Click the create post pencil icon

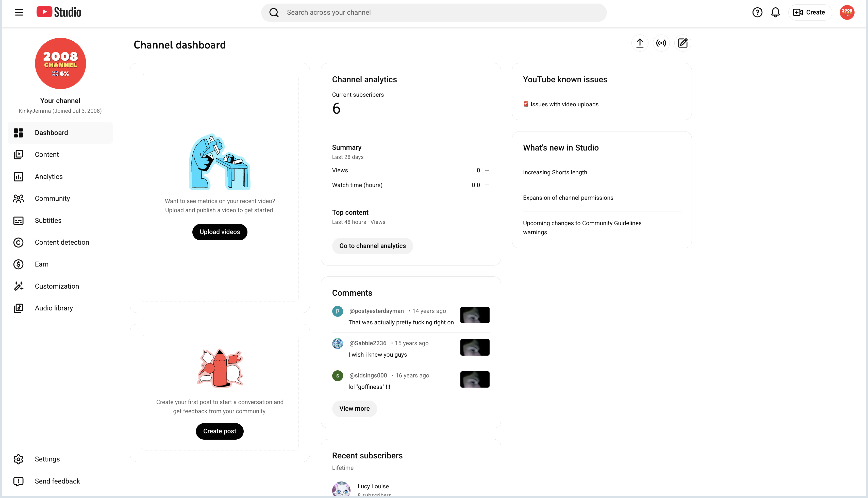(683, 43)
